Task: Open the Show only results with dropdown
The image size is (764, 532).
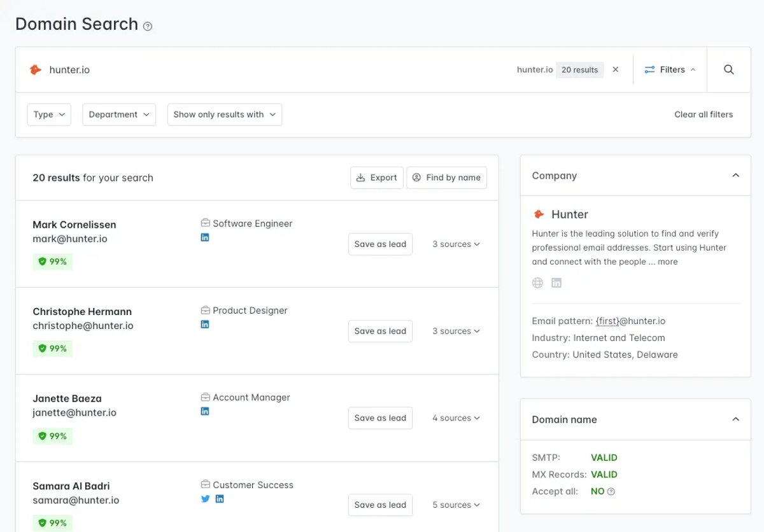Action: click(x=224, y=115)
